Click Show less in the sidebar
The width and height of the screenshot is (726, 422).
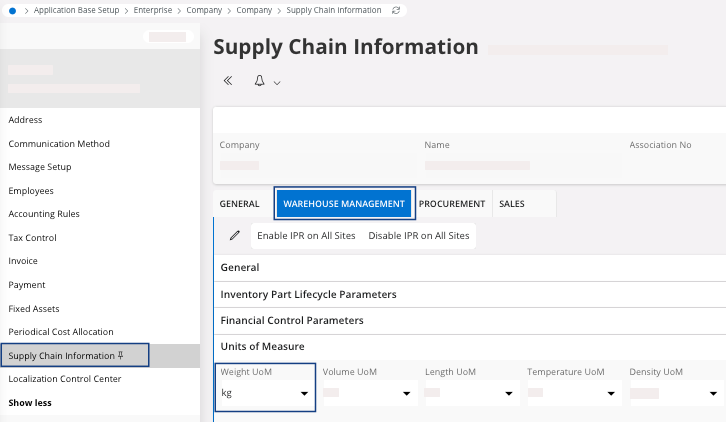click(30, 403)
